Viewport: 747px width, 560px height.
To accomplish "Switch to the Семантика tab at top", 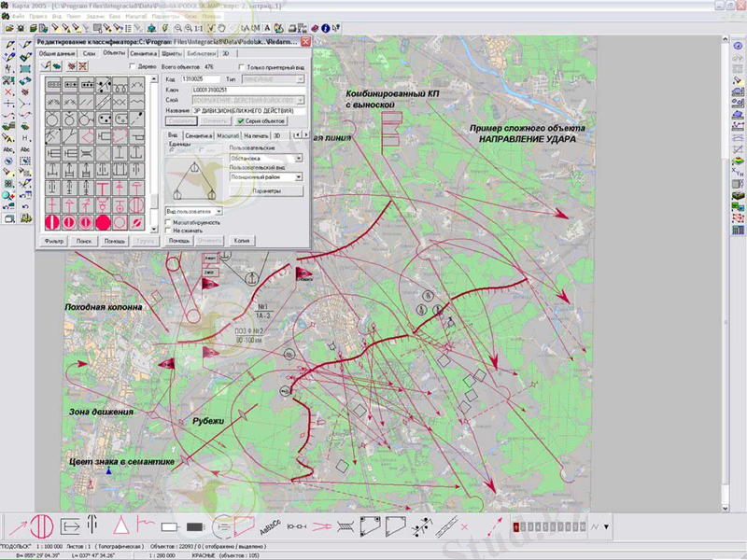I will [x=144, y=54].
